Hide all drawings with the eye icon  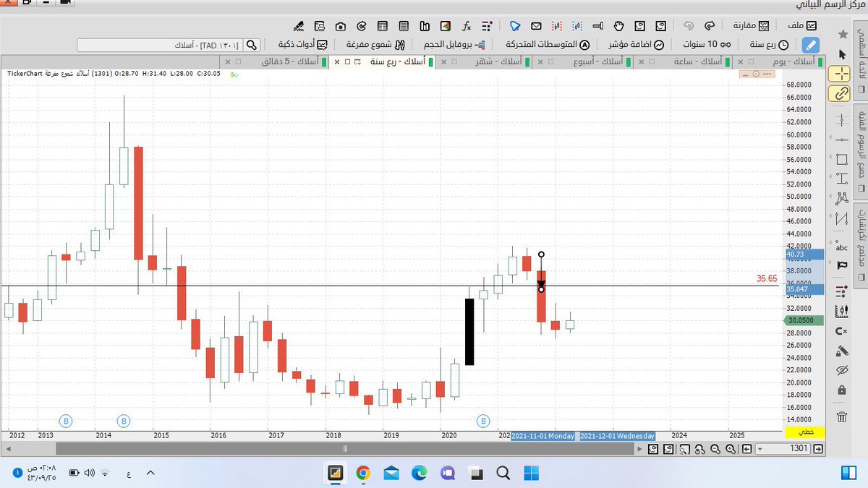point(841,370)
